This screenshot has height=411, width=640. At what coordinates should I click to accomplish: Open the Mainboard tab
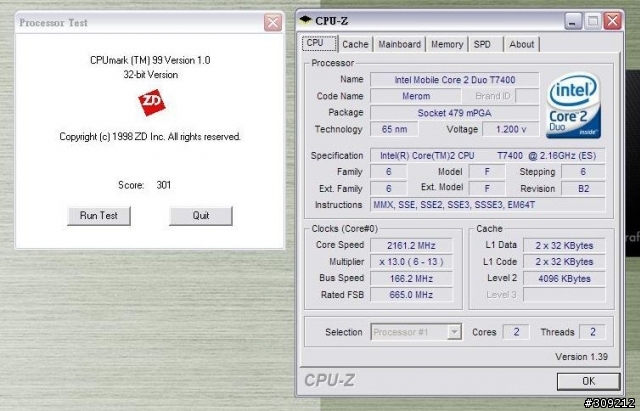click(x=399, y=44)
